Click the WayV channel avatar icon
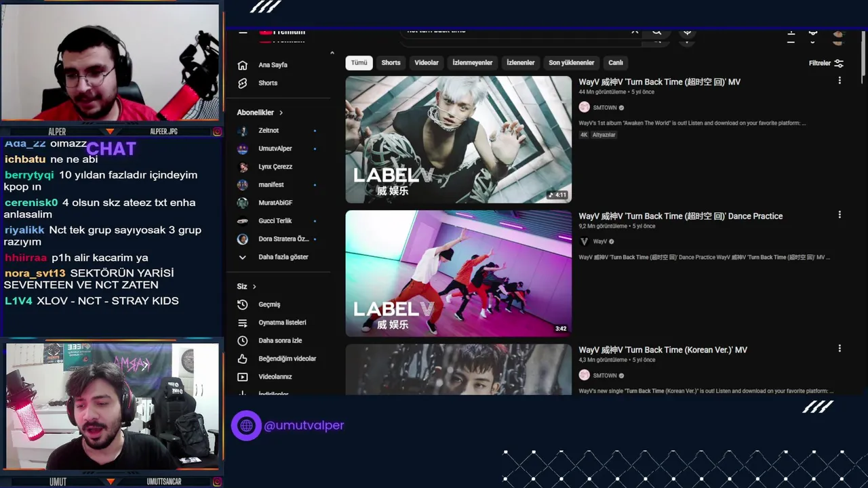 pos(584,241)
